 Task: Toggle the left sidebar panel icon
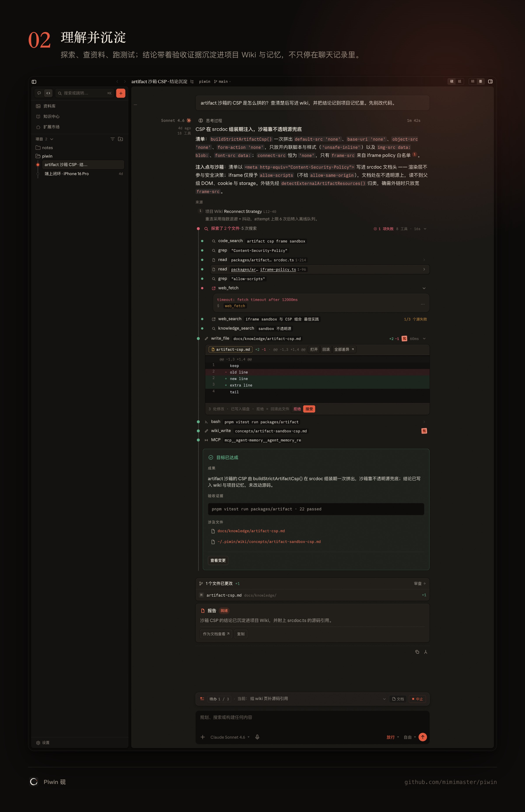[x=34, y=81]
